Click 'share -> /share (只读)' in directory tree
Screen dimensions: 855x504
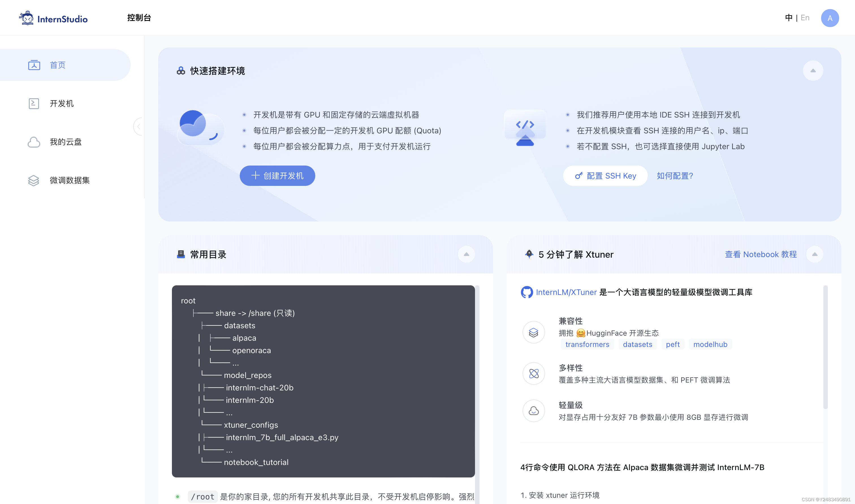click(x=255, y=313)
